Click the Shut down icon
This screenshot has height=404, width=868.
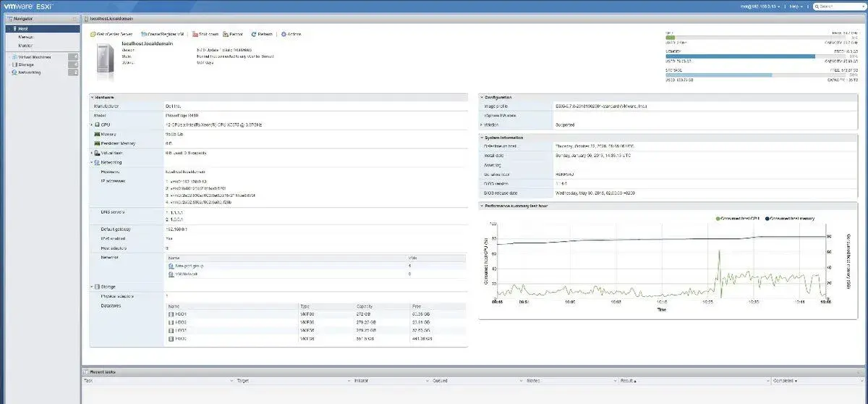coord(195,34)
